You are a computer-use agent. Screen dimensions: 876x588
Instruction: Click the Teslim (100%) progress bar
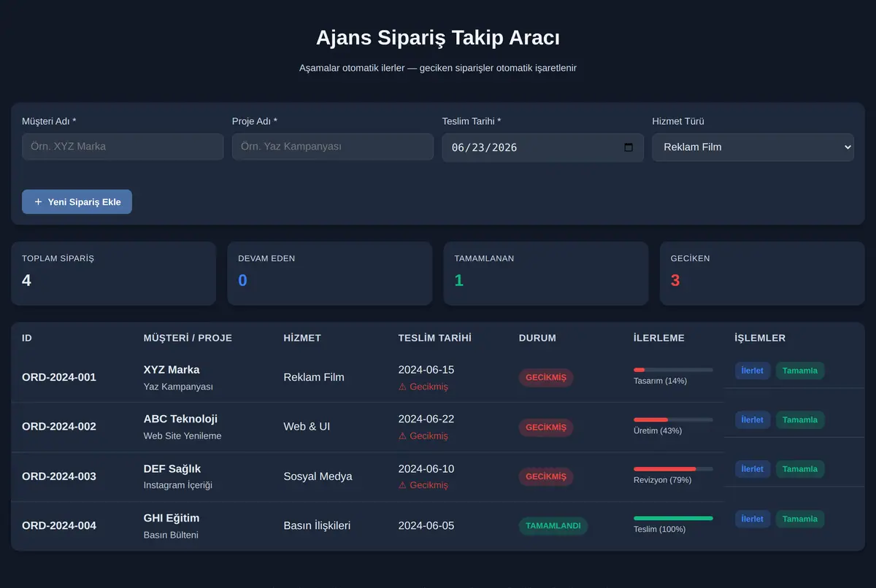673,518
